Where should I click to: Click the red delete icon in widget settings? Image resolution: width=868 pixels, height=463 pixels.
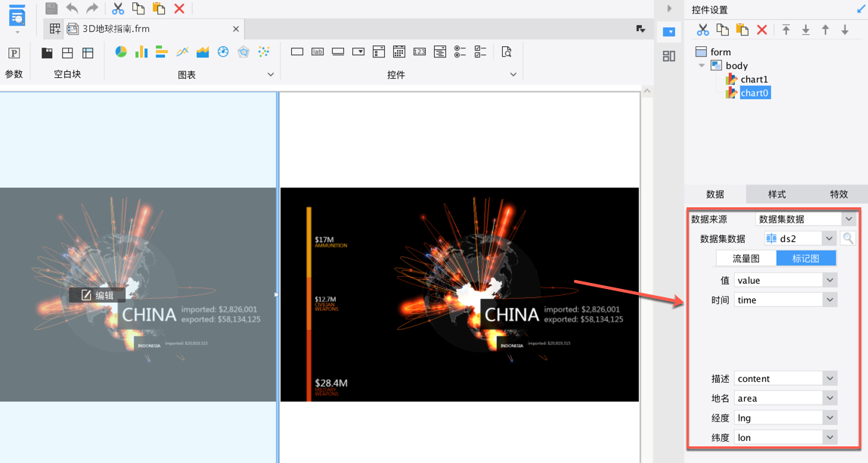click(x=762, y=30)
